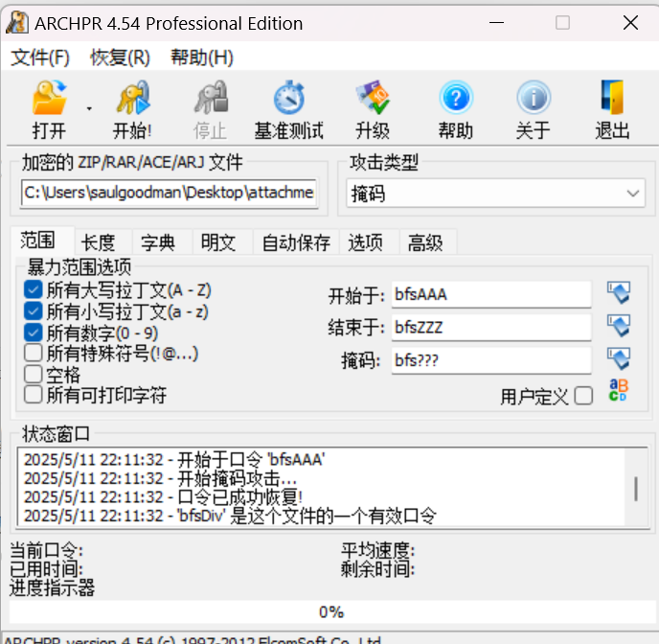Switch to the 自动保存 tab
The width and height of the screenshot is (659, 644).
click(x=296, y=242)
